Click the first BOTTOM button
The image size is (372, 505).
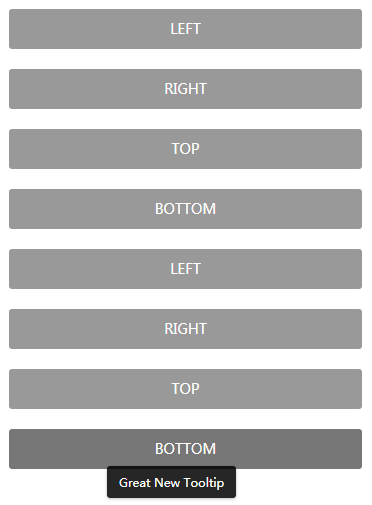pos(185,209)
